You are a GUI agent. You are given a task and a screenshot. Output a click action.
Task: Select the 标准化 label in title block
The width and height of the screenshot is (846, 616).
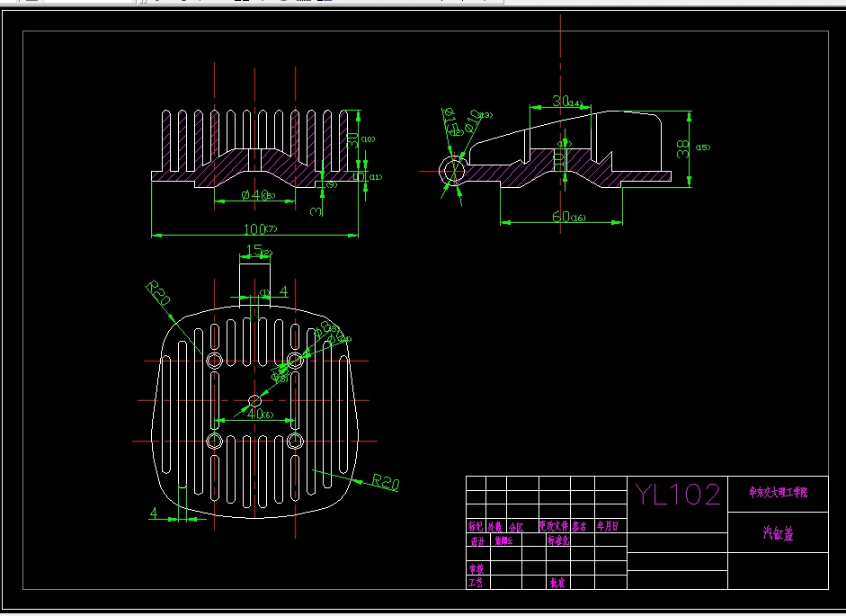coord(558,540)
